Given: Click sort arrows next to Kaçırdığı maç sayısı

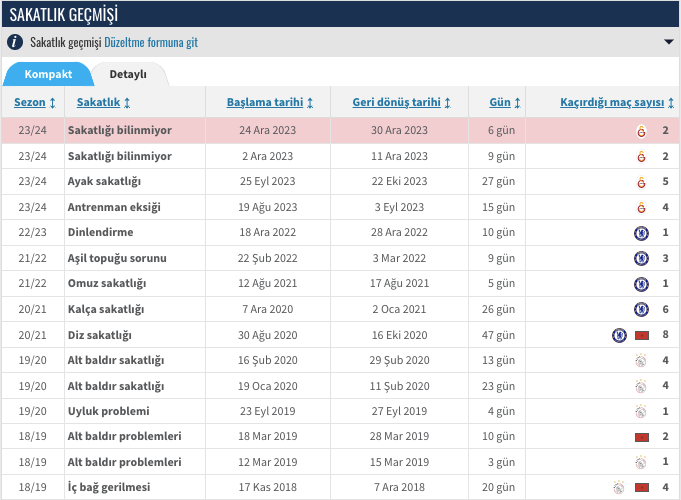Looking at the screenshot, I should (x=671, y=103).
